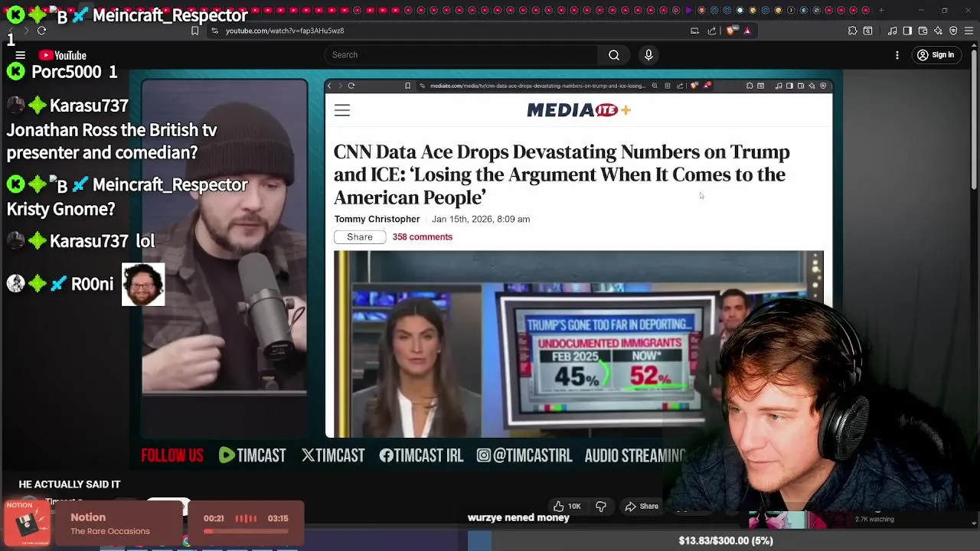Share the video under the player

642,506
